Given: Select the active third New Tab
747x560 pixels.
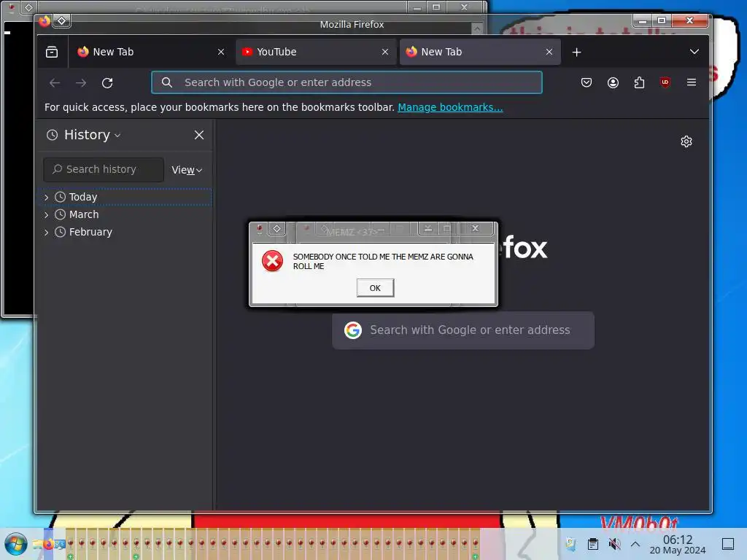Looking at the screenshot, I should pos(480,52).
